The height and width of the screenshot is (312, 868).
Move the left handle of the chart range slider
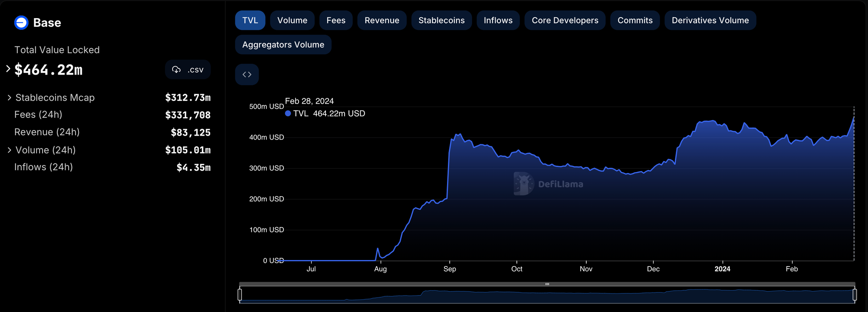click(240, 295)
